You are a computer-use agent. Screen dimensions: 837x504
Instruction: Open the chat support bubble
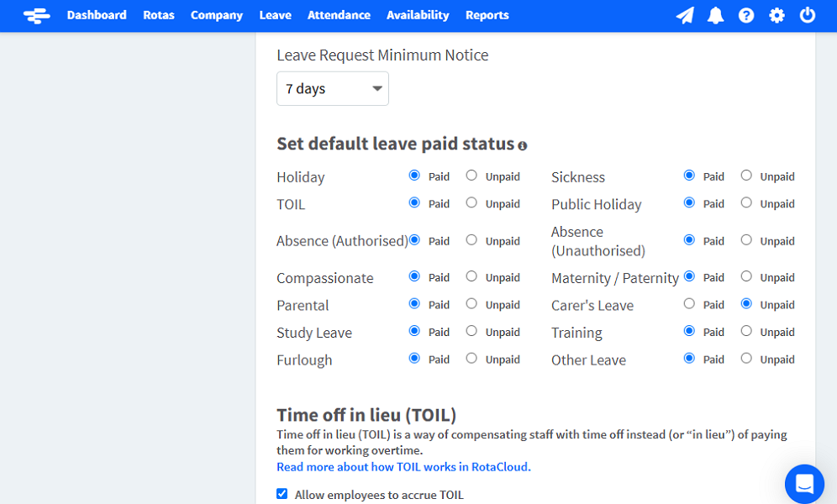pyautogui.click(x=804, y=484)
